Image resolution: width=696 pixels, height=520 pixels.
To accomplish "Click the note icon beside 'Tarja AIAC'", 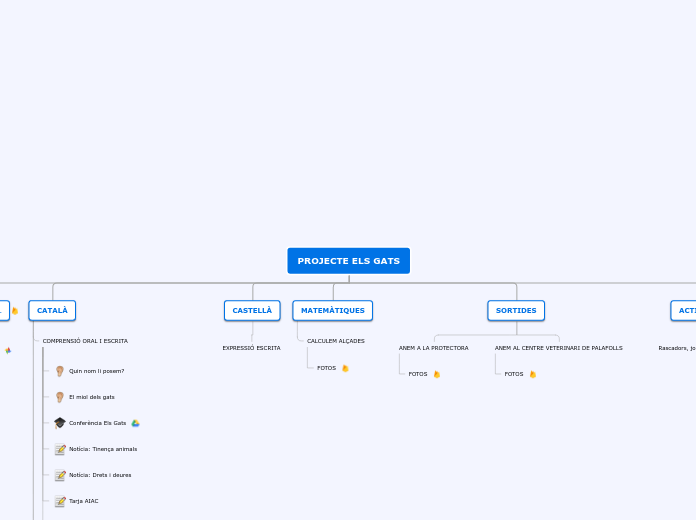I will pyautogui.click(x=60, y=501).
